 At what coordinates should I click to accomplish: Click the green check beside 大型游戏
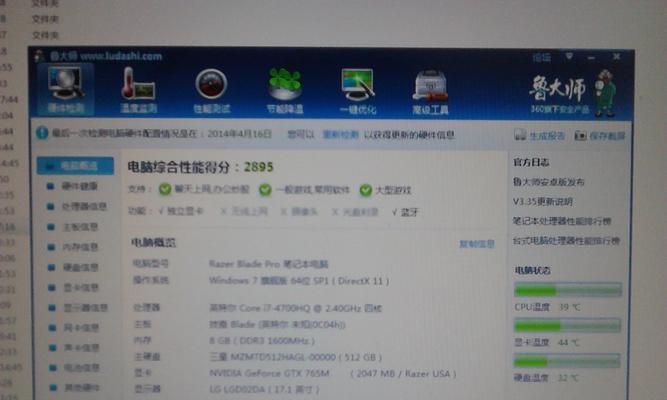click(x=366, y=190)
